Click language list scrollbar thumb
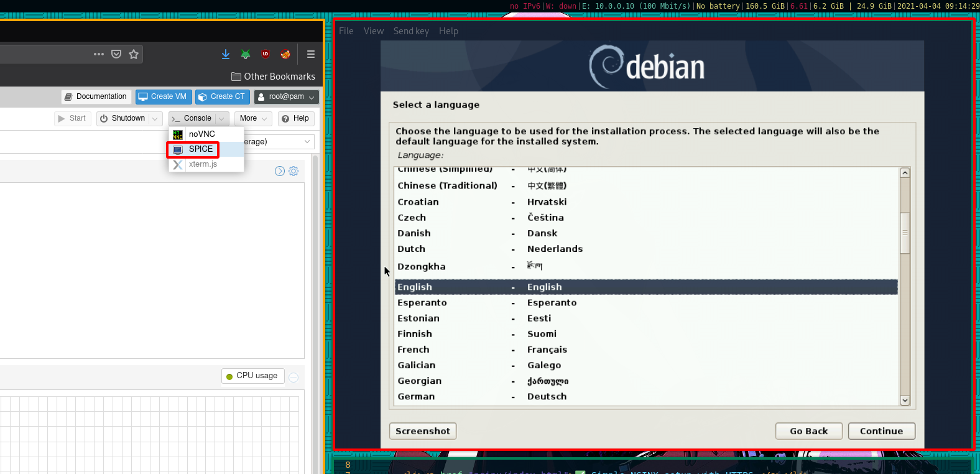This screenshot has width=980, height=474. click(905, 233)
